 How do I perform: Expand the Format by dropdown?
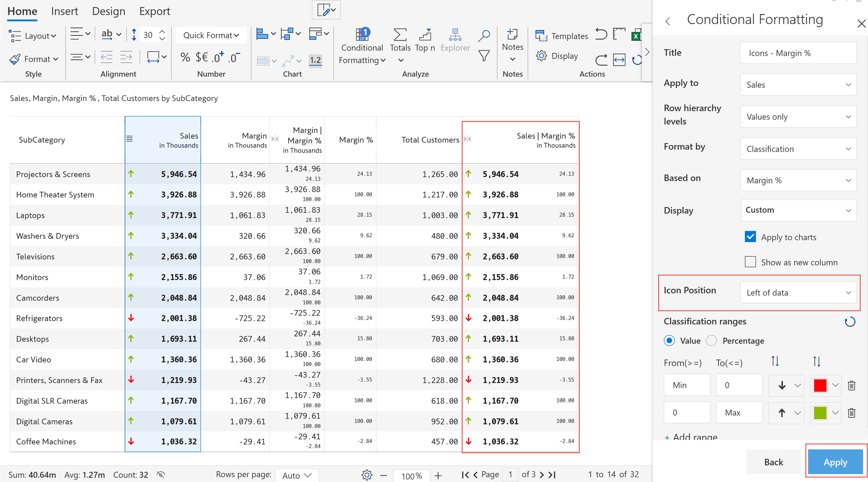click(x=798, y=149)
